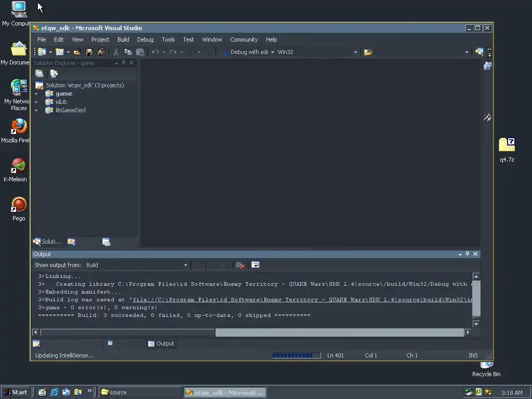Image resolution: width=532 pixels, height=399 pixels.
Task: Open the Server Explorer side tab icon
Action: 487,66
